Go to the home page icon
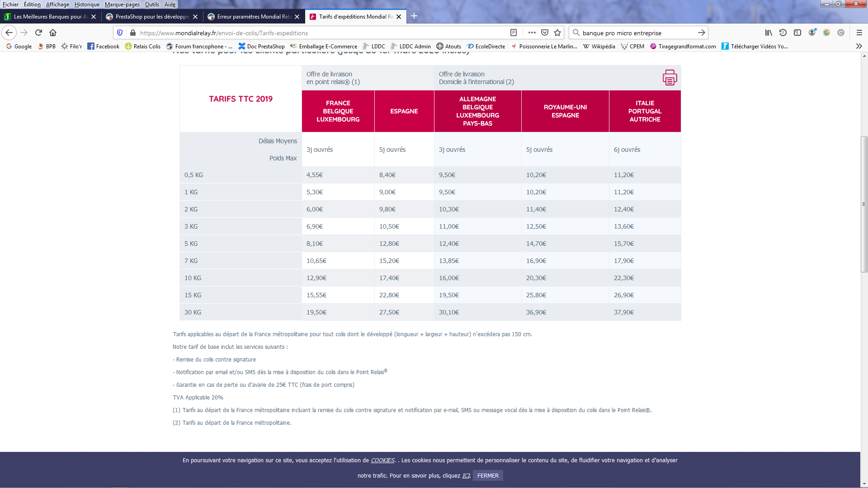The height and width of the screenshot is (488, 868). tap(53, 33)
